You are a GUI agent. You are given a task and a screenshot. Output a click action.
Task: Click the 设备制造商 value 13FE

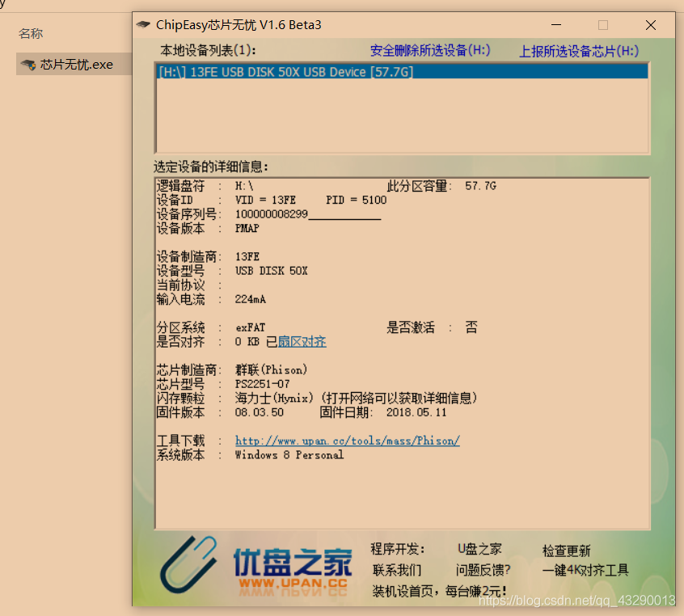point(247,256)
